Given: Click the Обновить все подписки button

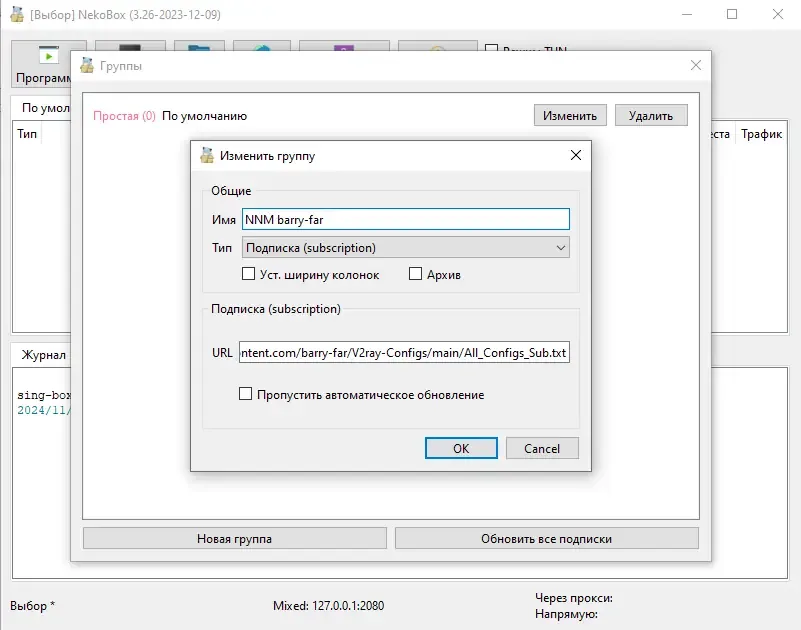Looking at the screenshot, I should [546, 538].
